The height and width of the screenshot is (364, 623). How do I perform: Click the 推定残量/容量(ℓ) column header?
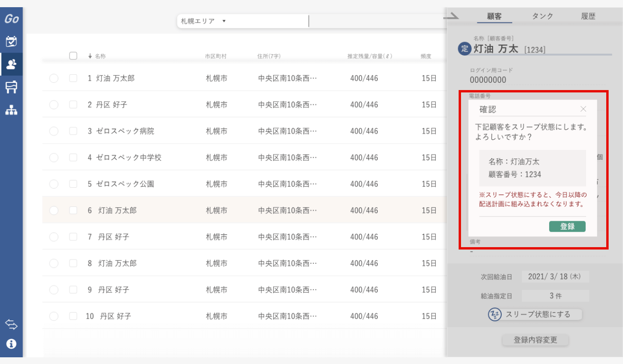[370, 56]
